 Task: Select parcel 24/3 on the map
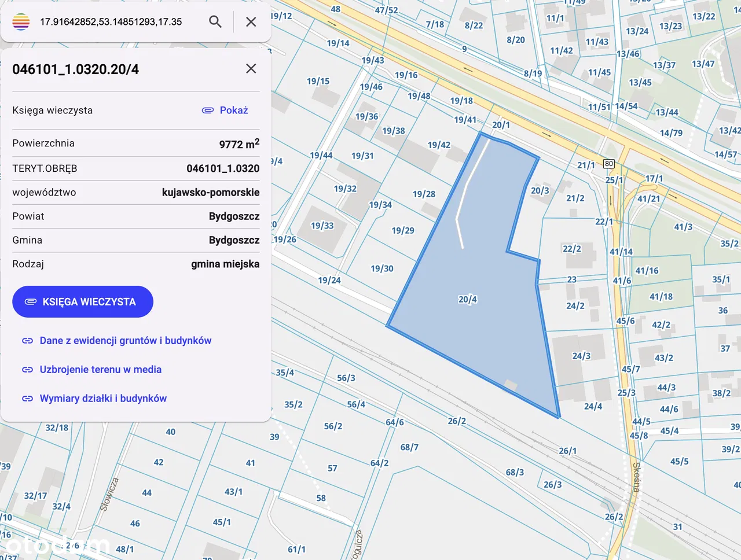(581, 356)
